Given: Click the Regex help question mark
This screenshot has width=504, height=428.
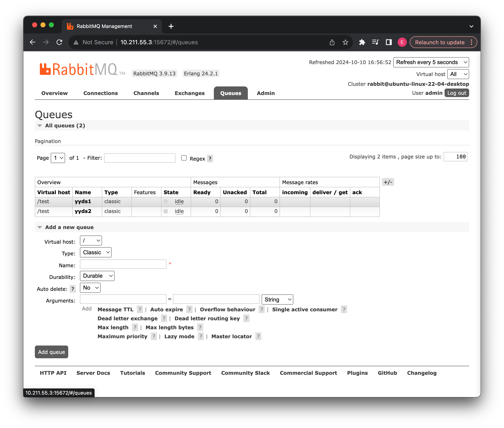Looking at the screenshot, I should click(x=210, y=159).
